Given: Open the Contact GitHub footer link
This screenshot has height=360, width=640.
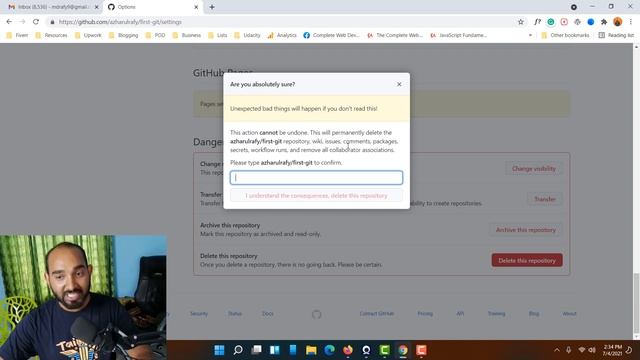Looking at the screenshot, I should pos(377,313).
